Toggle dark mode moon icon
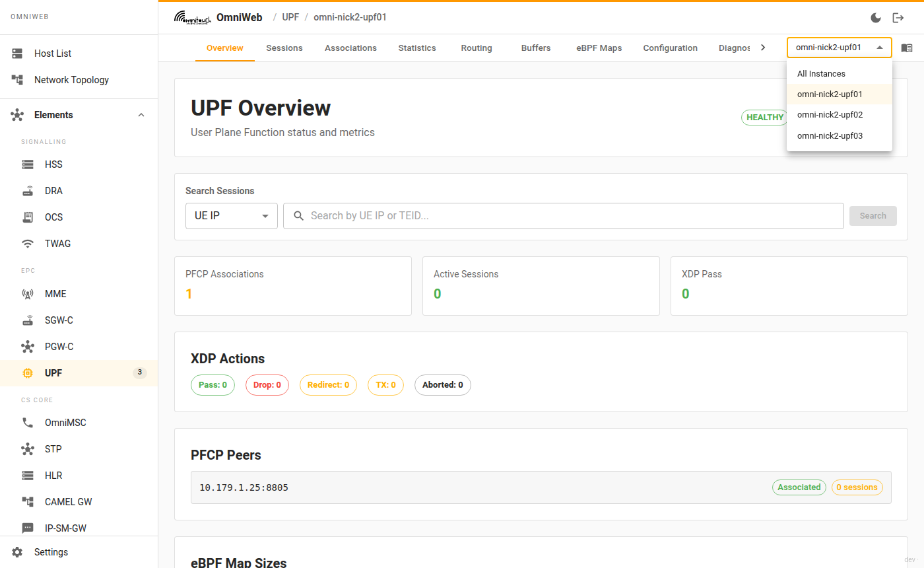The width and height of the screenshot is (924, 568). click(x=876, y=18)
